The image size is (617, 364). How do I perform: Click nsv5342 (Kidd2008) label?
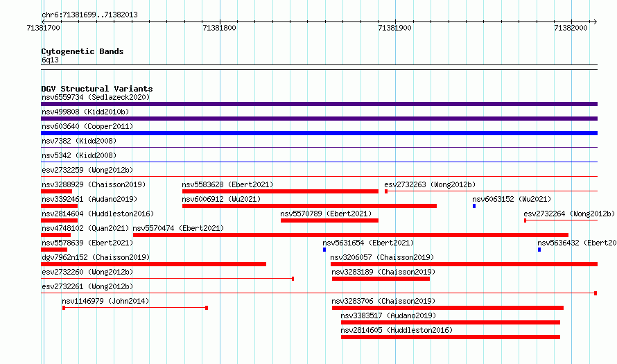coord(79,155)
